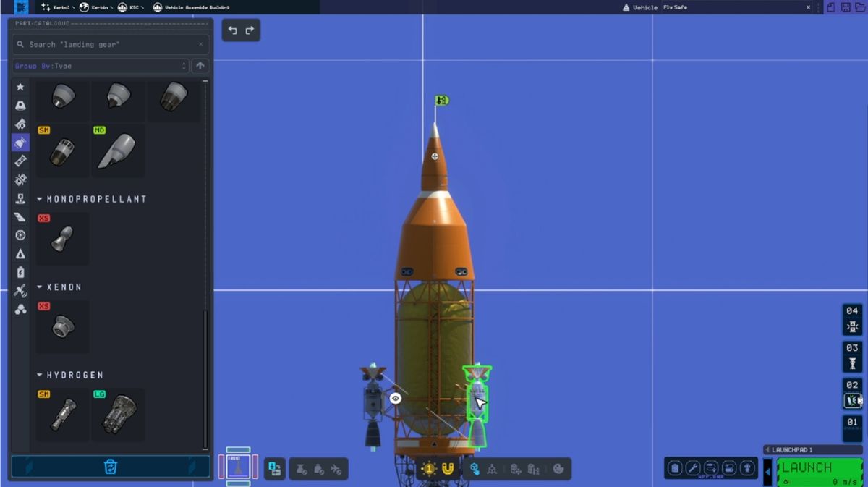This screenshot has height=487, width=868.
Task: Click the part search field showing landing gear
Action: click(x=109, y=44)
